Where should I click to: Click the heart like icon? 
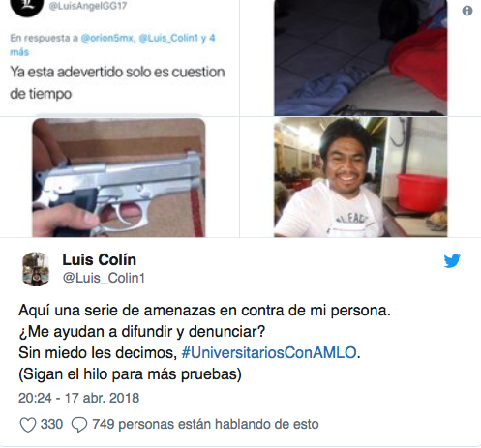(x=28, y=425)
